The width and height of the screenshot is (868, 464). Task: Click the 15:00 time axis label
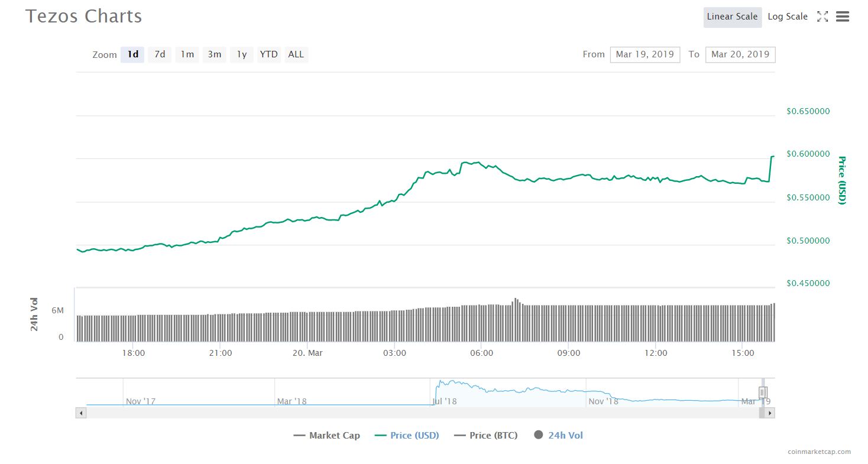[743, 353]
